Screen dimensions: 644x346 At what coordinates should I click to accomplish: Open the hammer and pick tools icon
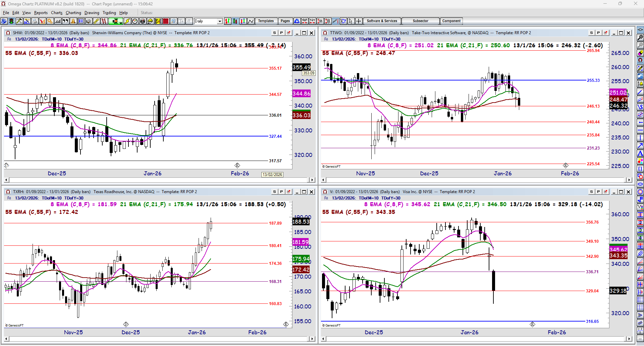[x=19, y=21]
